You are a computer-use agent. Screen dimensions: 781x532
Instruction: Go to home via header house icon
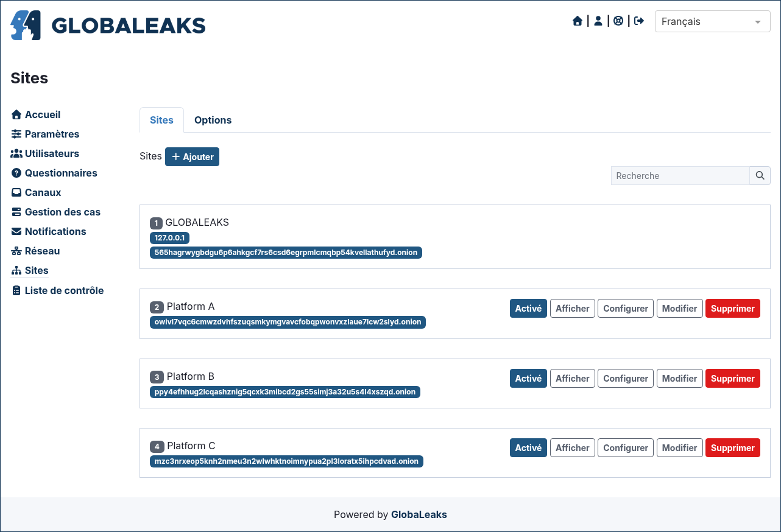point(578,21)
